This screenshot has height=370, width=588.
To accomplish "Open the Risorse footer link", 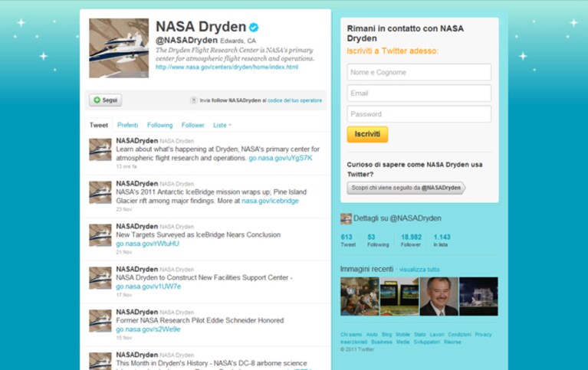I will (x=452, y=342).
